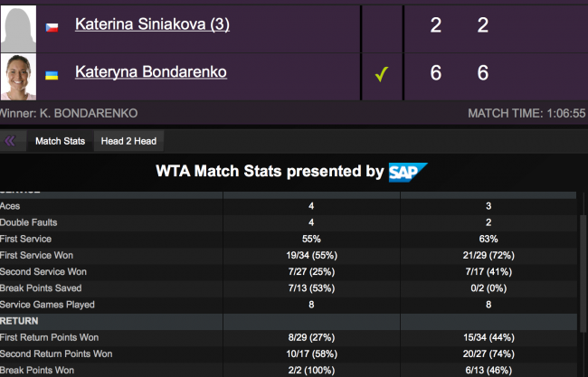The image size is (588, 377).
Task: Click the SAP sponsor logo
Action: point(407,172)
